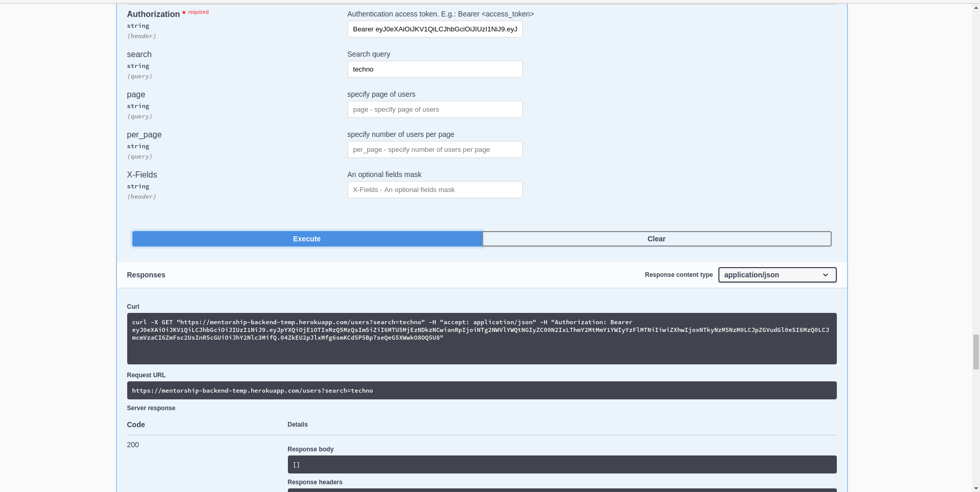
Task: Click the scrollbar down arrow
Action: (x=976, y=488)
